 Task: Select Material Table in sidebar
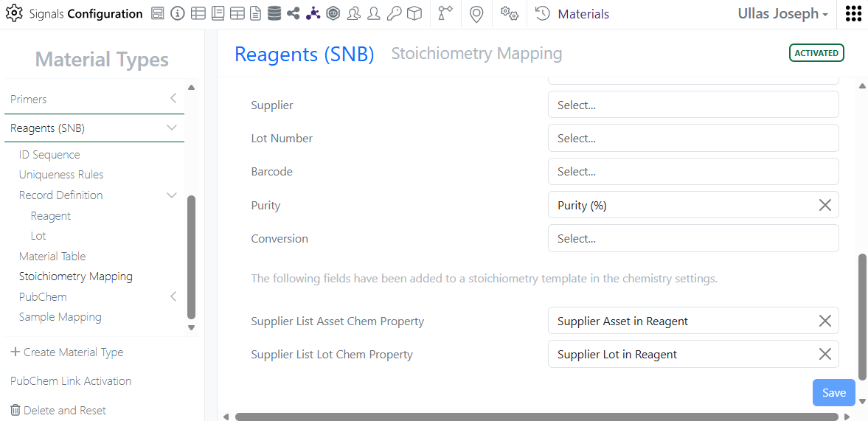click(52, 257)
